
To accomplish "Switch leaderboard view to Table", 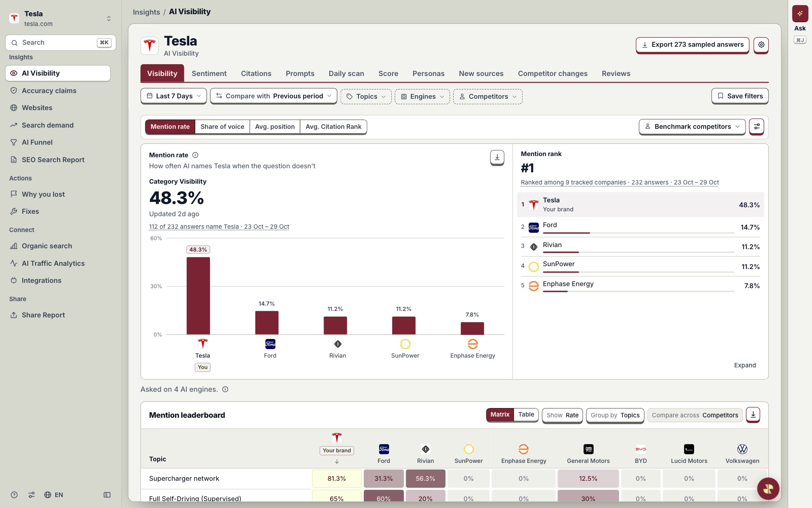I will 526,415.
